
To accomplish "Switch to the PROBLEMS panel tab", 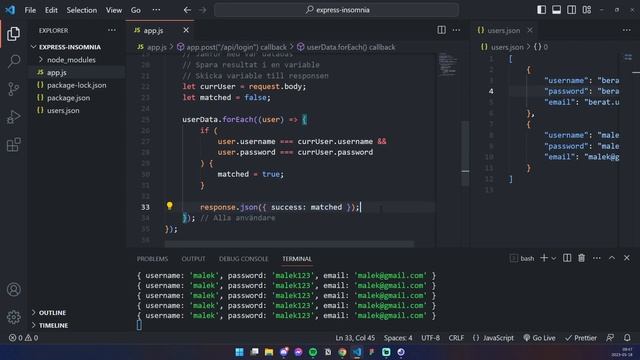I will click(x=152, y=259).
